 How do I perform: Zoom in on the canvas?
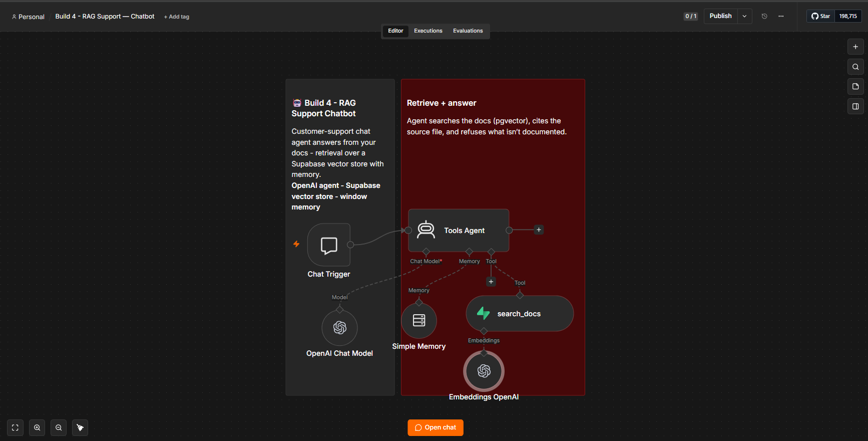coord(37,427)
